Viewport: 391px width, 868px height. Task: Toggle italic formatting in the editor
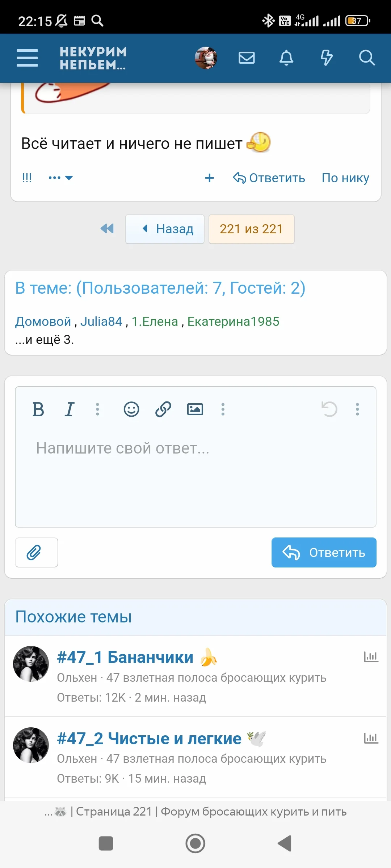(x=70, y=410)
